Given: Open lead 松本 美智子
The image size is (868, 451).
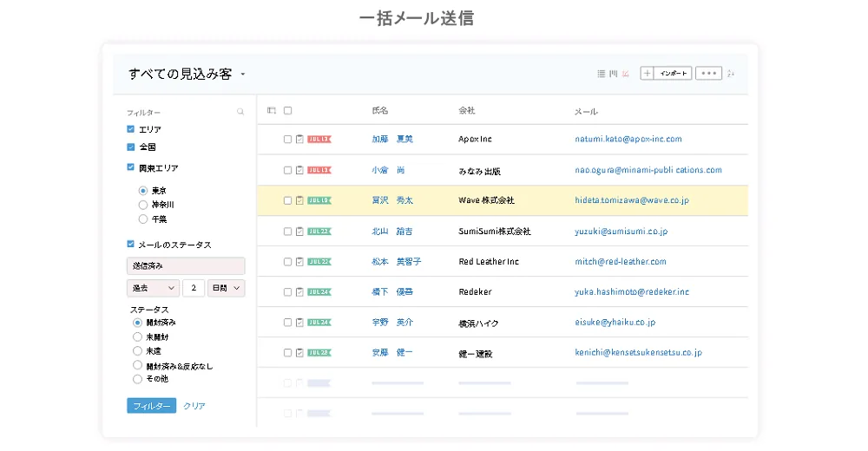Looking at the screenshot, I should [397, 262].
